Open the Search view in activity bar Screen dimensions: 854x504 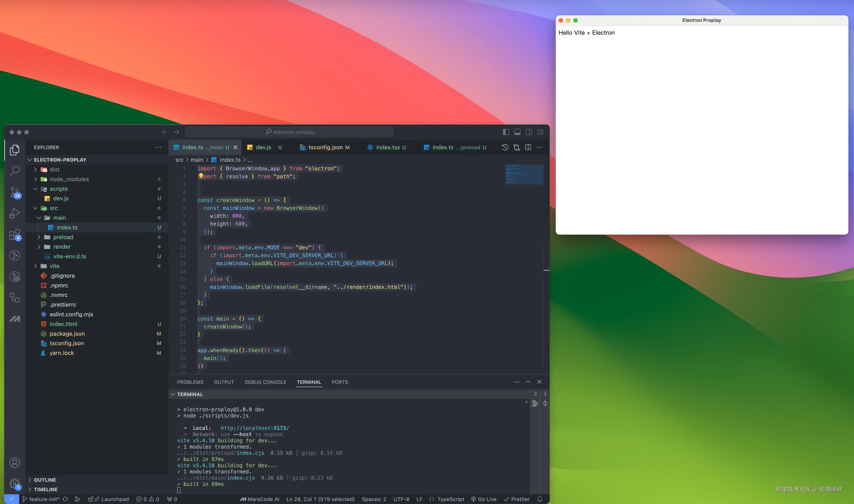pyautogui.click(x=15, y=171)
